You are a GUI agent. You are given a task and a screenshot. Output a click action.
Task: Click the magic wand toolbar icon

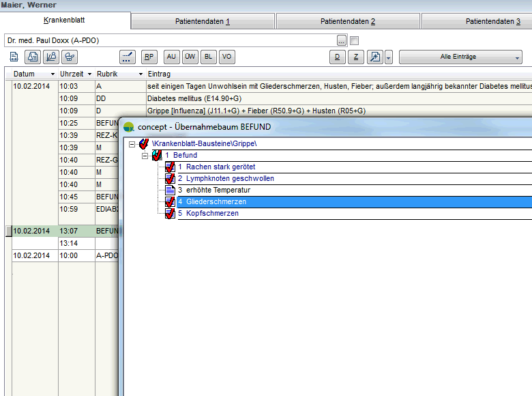tap(374, 57)
